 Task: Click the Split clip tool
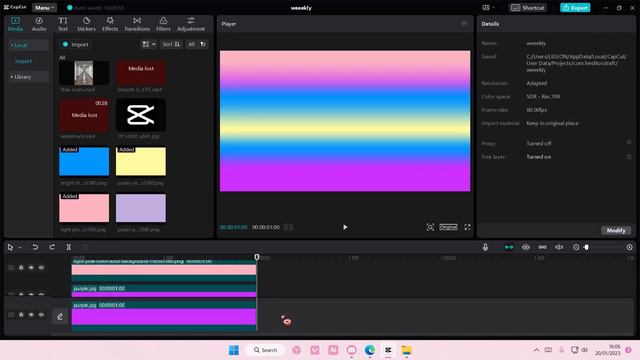[x=69, y=247]
